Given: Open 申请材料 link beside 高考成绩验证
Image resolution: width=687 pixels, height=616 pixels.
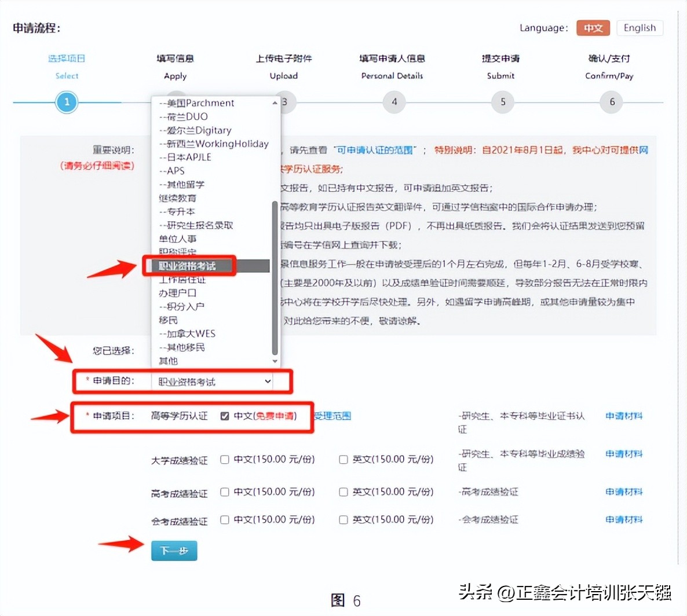Looking at the screenshot, I should click(x=624, y=492).
